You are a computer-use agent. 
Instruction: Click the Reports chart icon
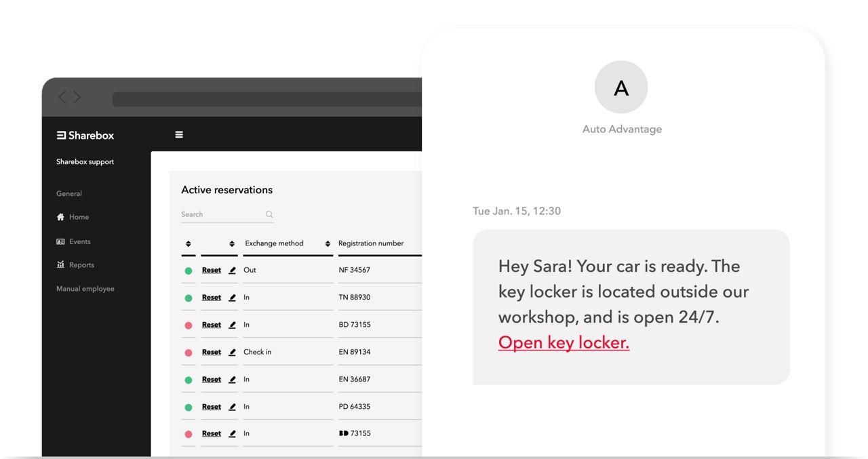click(60, 265)
